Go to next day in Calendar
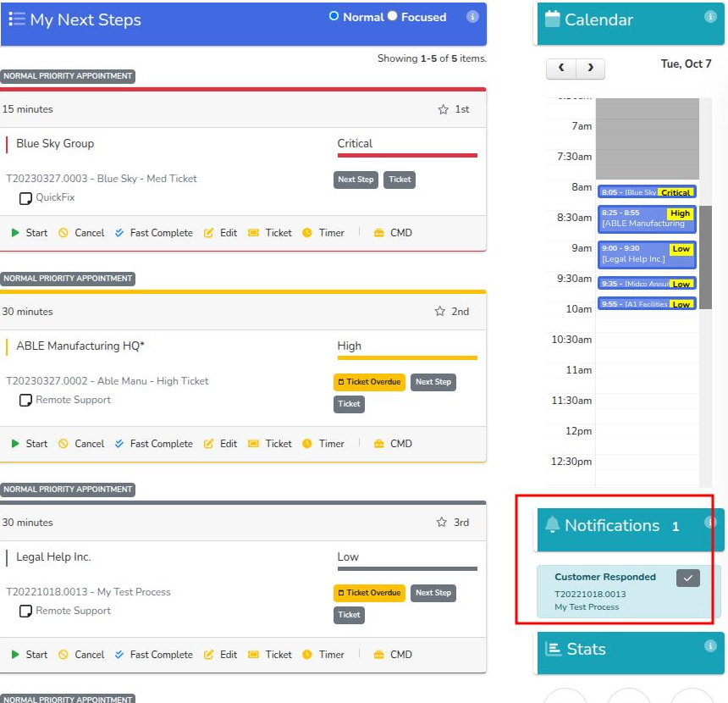This screenshot has width=728, height=703. point(590,69)
